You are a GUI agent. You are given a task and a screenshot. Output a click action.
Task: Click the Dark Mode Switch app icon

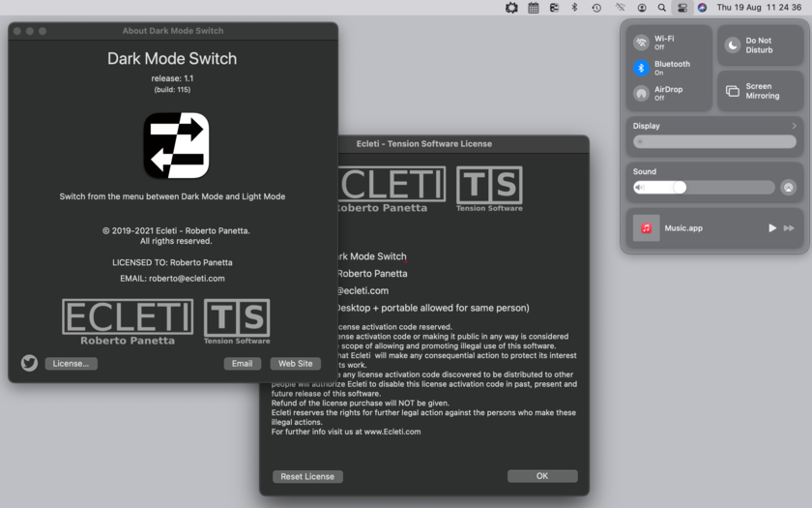click(x=176, y=146)
